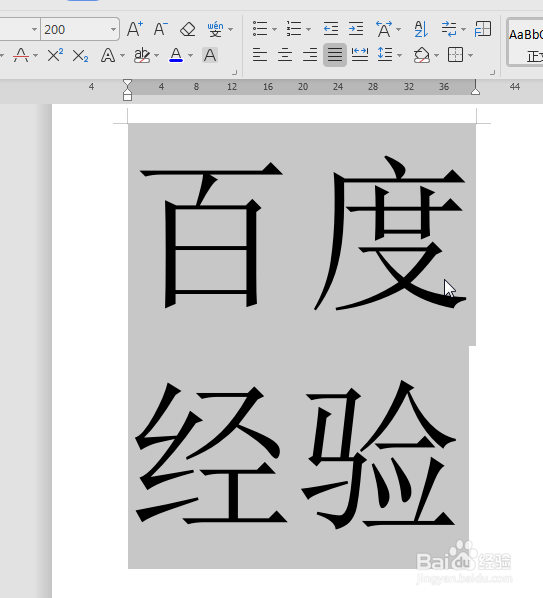Expand the highlight color dropdown

pos(156,56)
